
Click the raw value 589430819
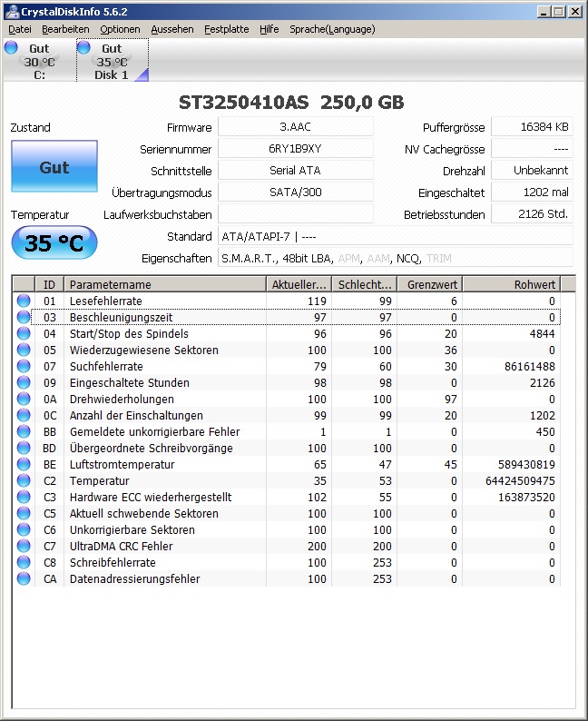526,464
